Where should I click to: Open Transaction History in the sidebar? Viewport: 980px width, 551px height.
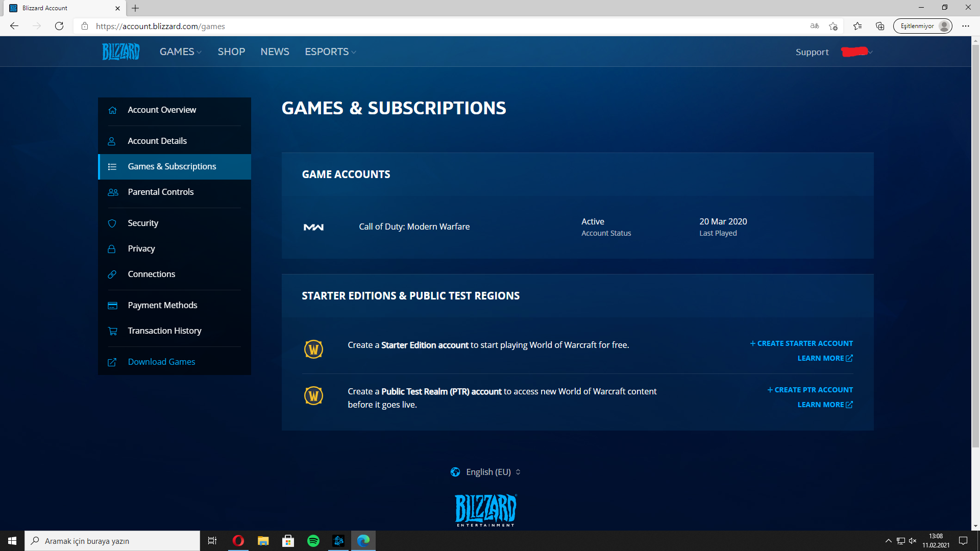(175, 331)
